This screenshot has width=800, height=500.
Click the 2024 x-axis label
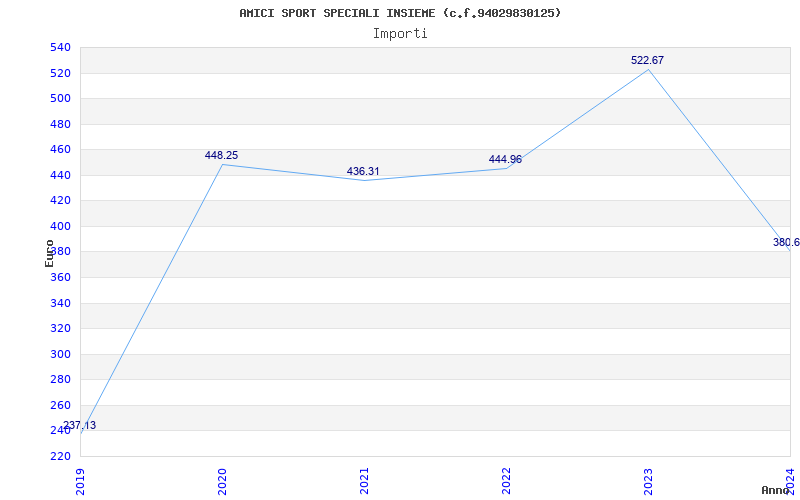(790, 482)
